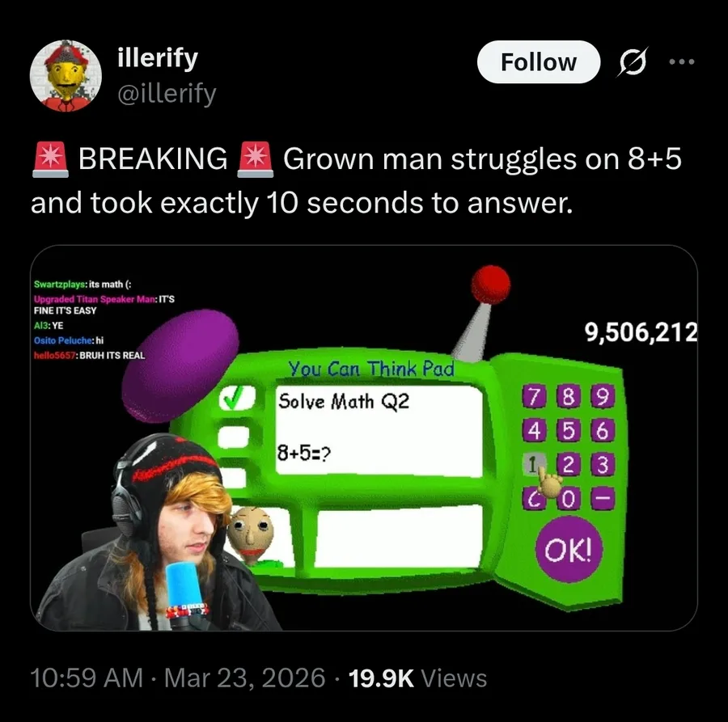Click the third question checkbox
Viewport: 728px width, 722px height.
click(234, 478)
